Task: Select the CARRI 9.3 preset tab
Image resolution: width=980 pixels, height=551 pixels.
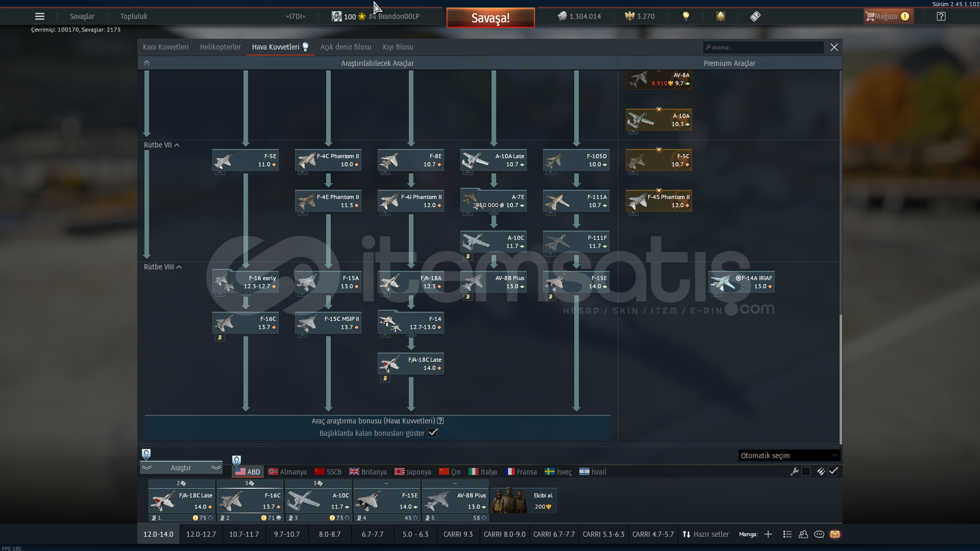Action: point(458,534)
